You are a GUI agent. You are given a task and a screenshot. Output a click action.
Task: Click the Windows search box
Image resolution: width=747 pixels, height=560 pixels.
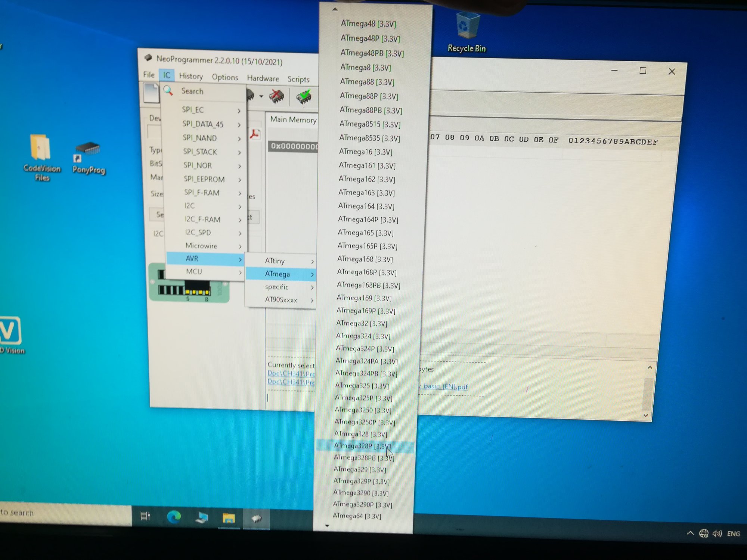coord(65,514)
